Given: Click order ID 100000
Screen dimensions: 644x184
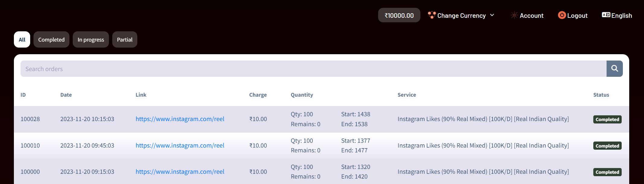Looking at the screenshot, I should [30, 172].
